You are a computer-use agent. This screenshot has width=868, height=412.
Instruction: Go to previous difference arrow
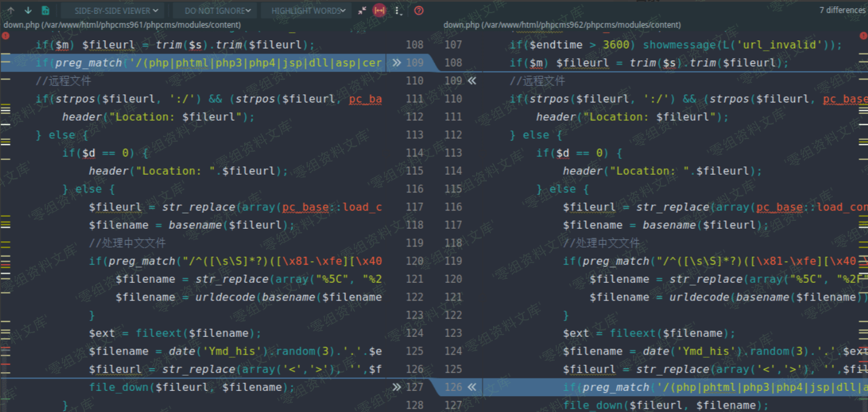pyautogui.click(x=11, y=10)
